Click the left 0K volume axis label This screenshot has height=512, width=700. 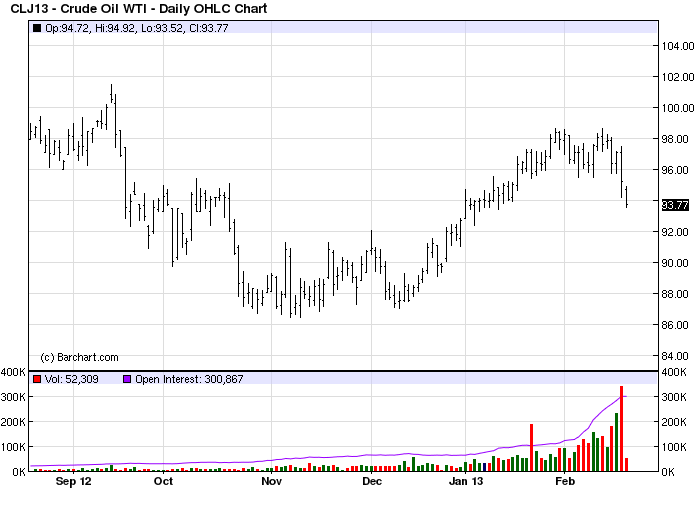(19, 472)
